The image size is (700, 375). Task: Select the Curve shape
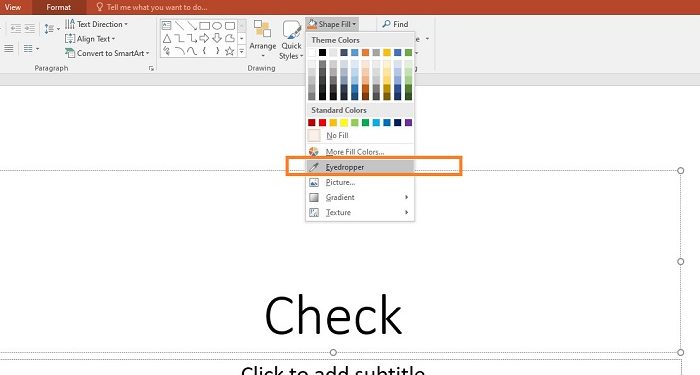point(192,51)
